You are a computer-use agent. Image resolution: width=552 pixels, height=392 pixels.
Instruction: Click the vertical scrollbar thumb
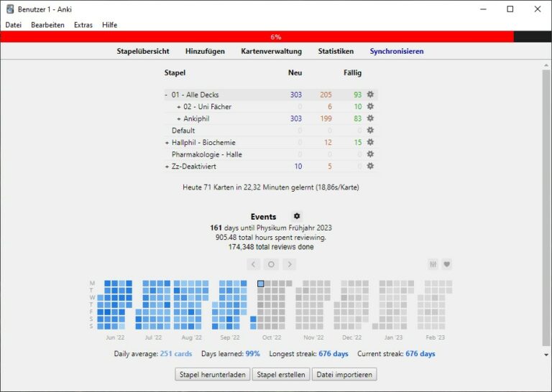546,207
